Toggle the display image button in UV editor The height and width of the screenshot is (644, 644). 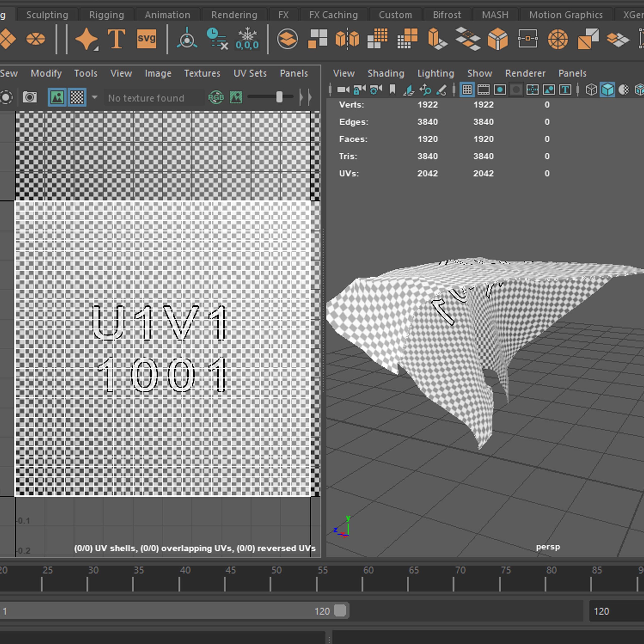(x=57, y=97)
